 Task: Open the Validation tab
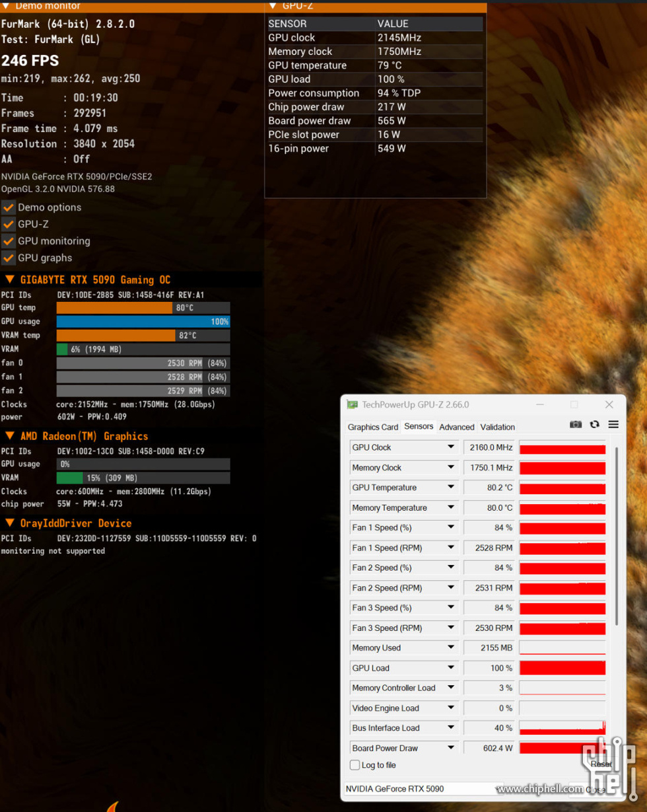(x=498, y=427)
